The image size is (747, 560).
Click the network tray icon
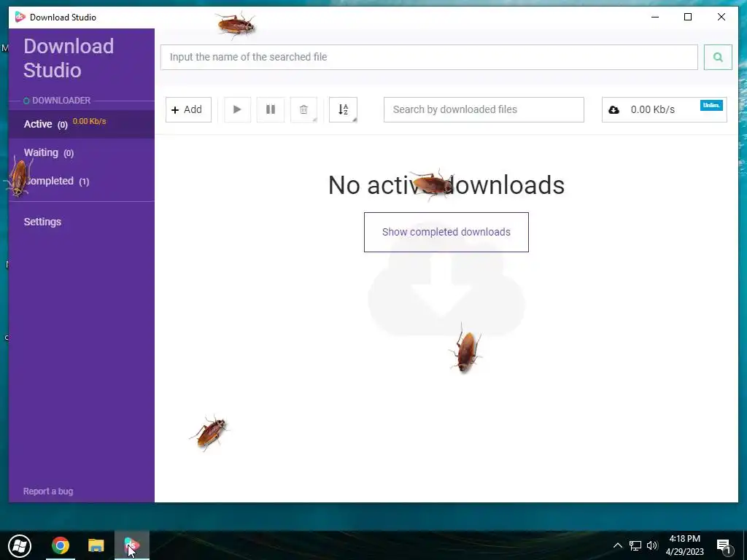pyautogui.click(x=635, y=545)
